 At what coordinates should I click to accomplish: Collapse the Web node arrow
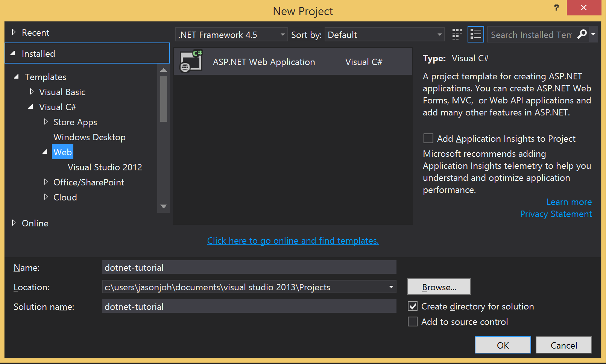click(x=45, y=152)
